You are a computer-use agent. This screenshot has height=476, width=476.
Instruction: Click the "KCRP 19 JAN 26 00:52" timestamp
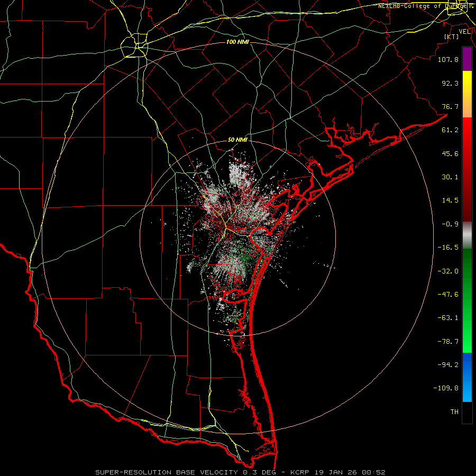coord(338,472)
